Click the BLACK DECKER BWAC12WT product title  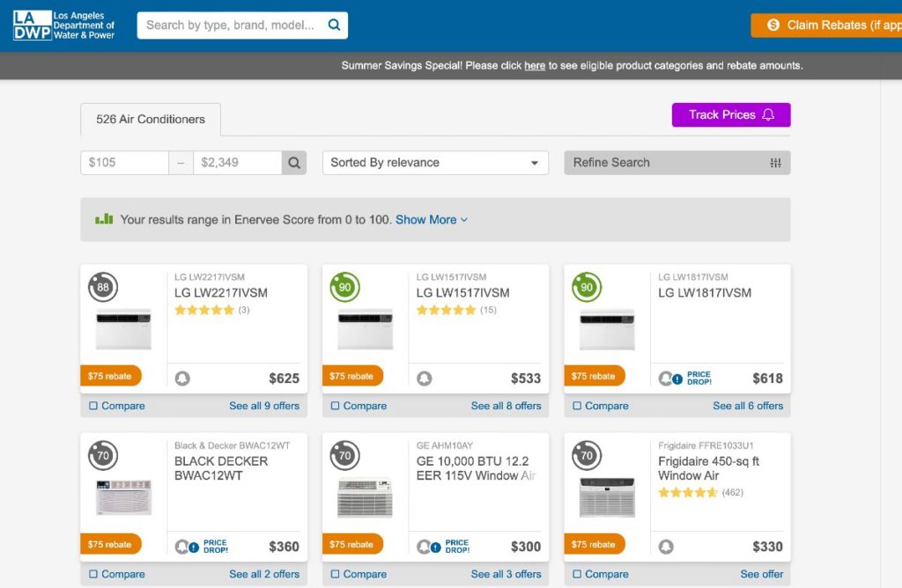221,468
